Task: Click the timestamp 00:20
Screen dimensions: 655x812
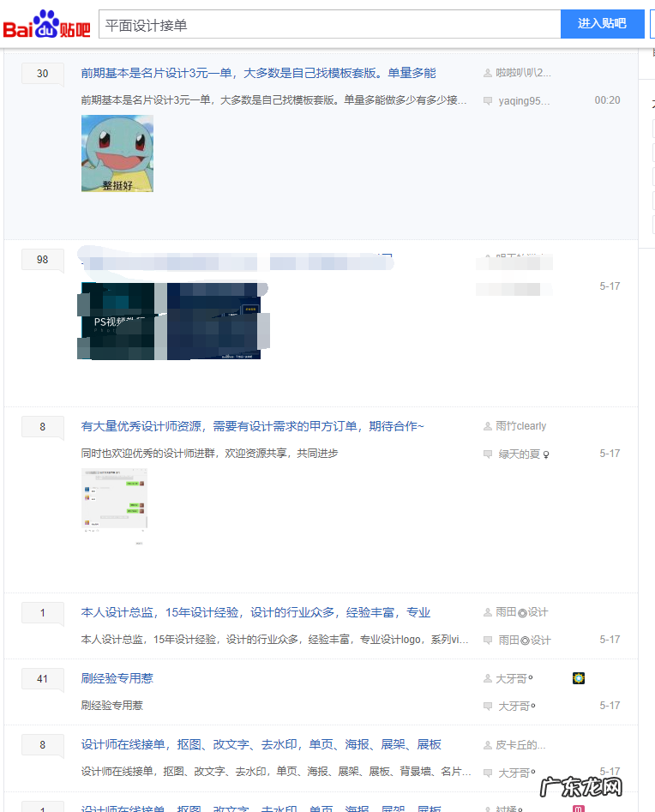Action: tap(607, 100)
